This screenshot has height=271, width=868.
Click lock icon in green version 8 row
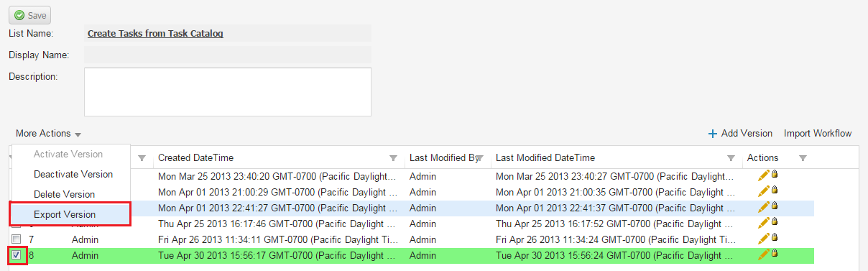(775, 253)
